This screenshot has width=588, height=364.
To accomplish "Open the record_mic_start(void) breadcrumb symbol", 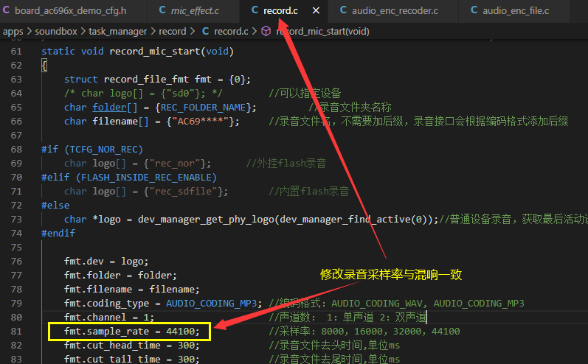I will pos(322,32).
